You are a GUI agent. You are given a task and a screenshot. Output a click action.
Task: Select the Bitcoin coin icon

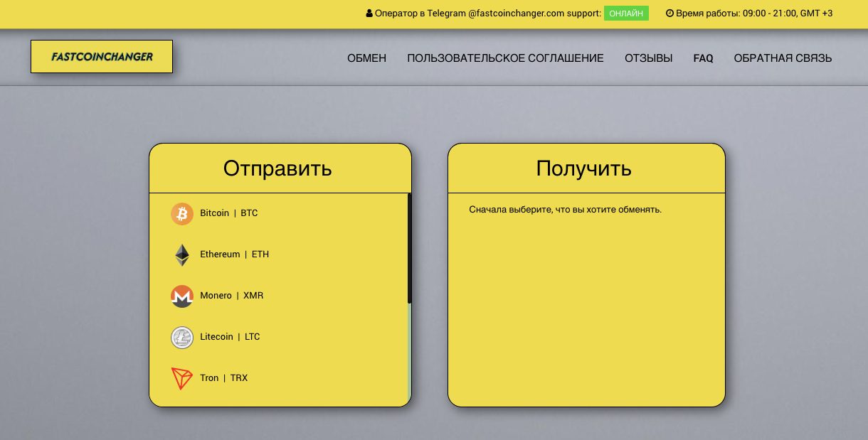click(x=182, y=213)
